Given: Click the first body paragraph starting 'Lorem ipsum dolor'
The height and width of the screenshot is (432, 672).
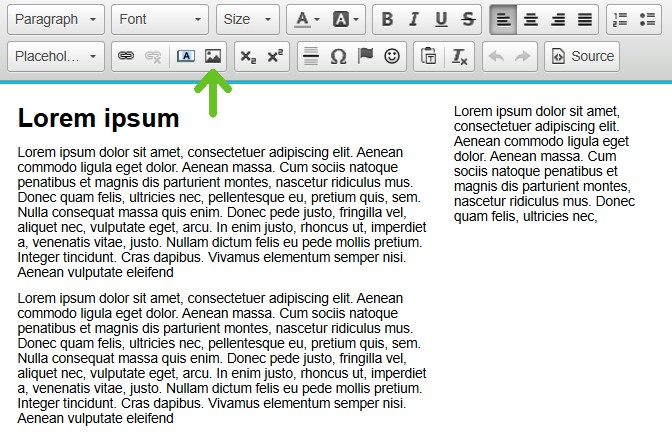Looking at the screenshot, I should 222,212.
